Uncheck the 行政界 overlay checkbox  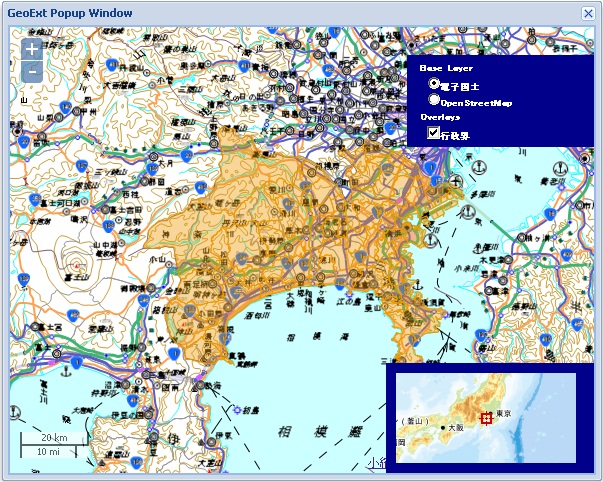pyautogui.click(x=434, y=132)
